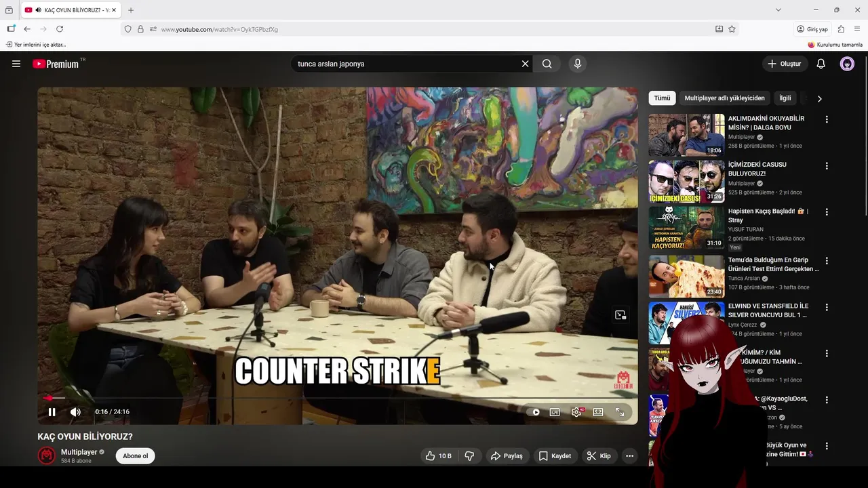Focus the YouTube search input field
This screenshot has height=488, width=868.
(x=406, y=64)
